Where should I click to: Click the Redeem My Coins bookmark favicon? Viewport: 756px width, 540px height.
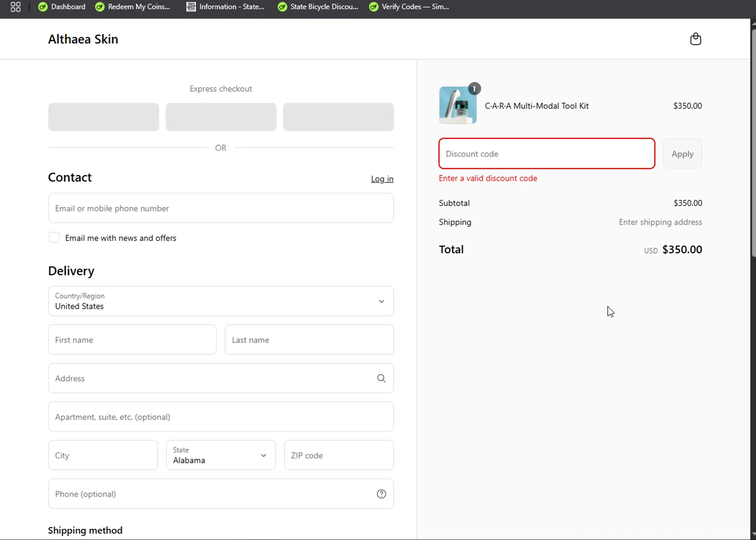click(100, 7)
